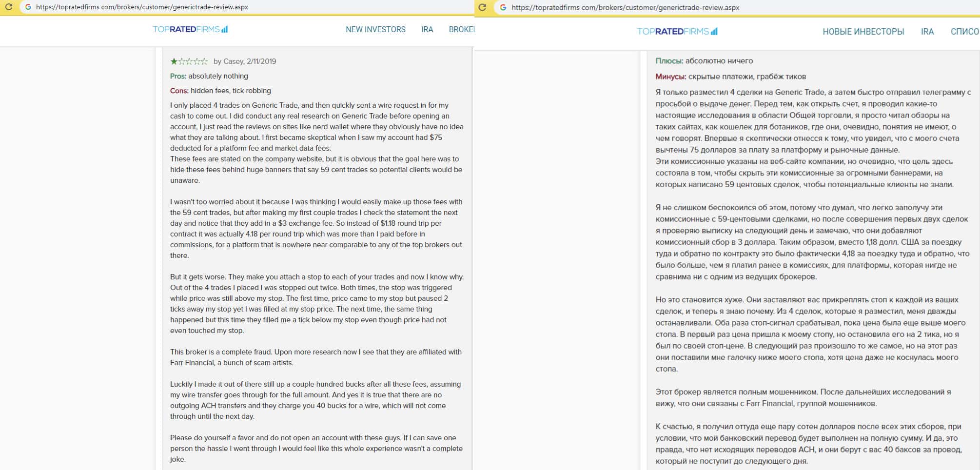Open the НОВЫЕ ИНВЕСТОРЫ menu item
This screenshot has width=980, height=470.
863,32
